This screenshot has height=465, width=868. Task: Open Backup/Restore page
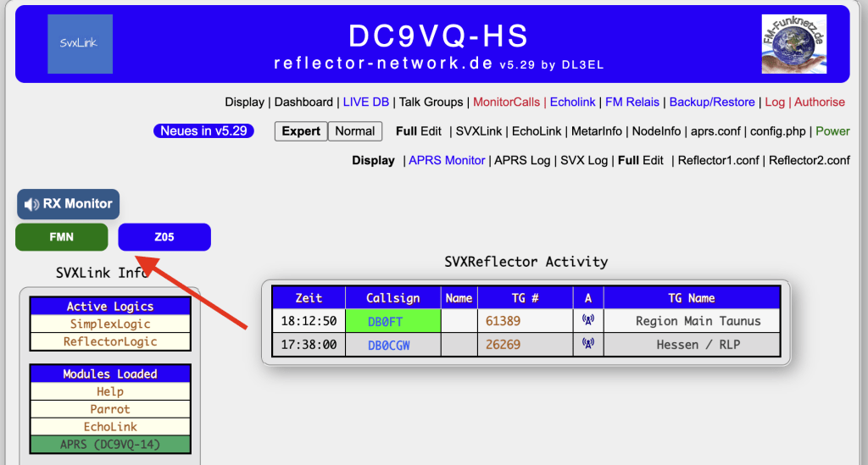point(712,102)
